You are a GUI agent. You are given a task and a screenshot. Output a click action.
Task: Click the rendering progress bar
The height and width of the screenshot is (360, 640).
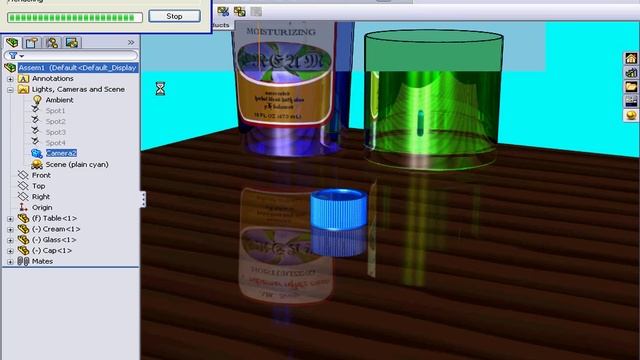(x=75, y=18)
